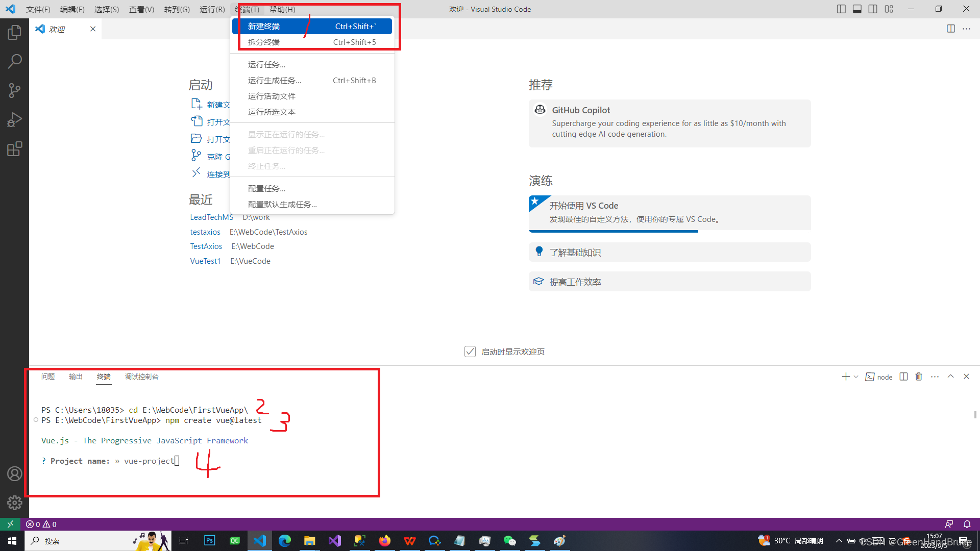
Task: Expand the new terminal launch profile dropdown
Action: [856, 377]
